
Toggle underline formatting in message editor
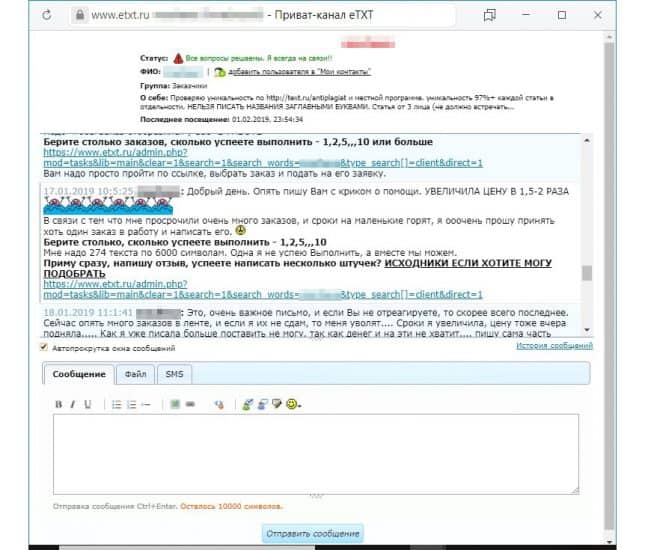coord(87,404)
